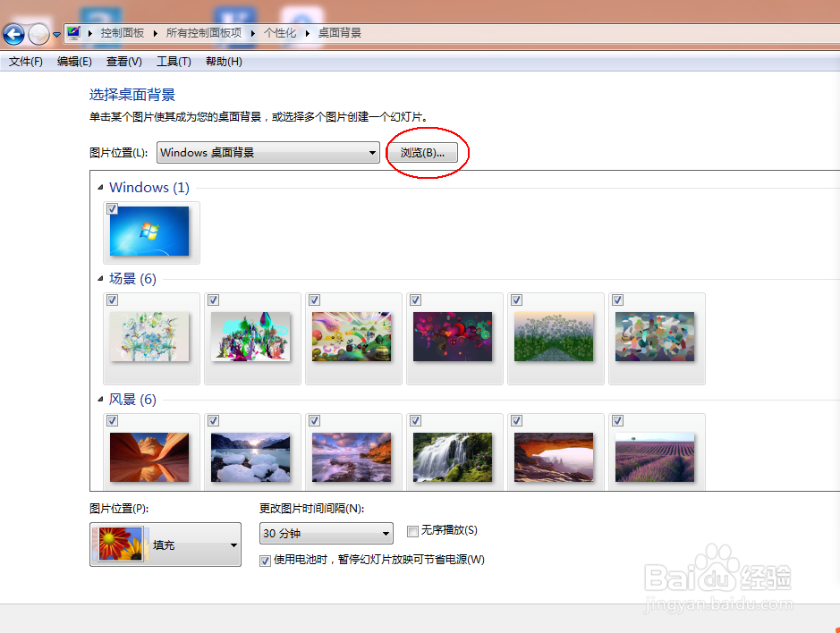The width and height of the screenshot is (840, 633).
Task: Select the colorful cartoon landscape wallpaper
Action: click(352, 337)
